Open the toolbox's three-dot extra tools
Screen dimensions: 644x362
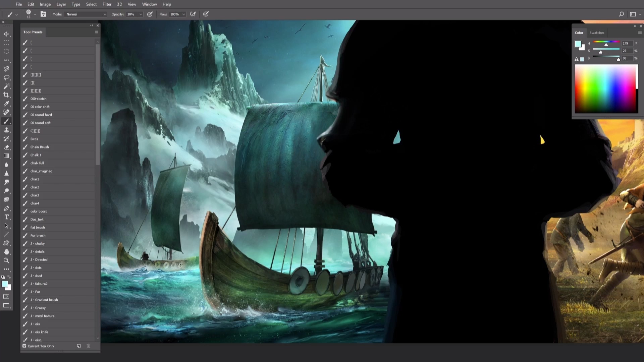6,269
